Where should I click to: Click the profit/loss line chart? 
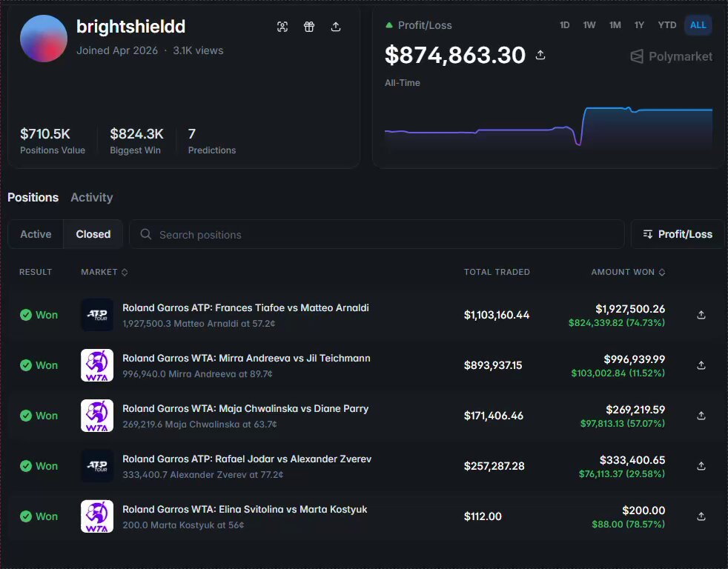click(549, 127)
